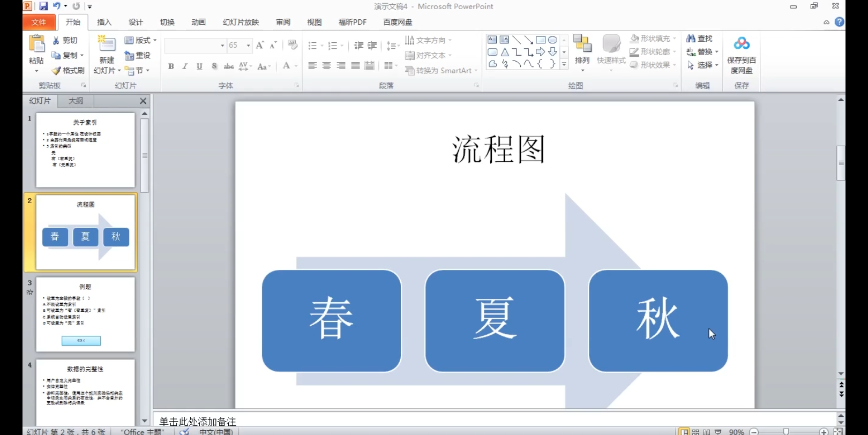Click the Paste (粘贴) clipboard icon

click(36, 44)
